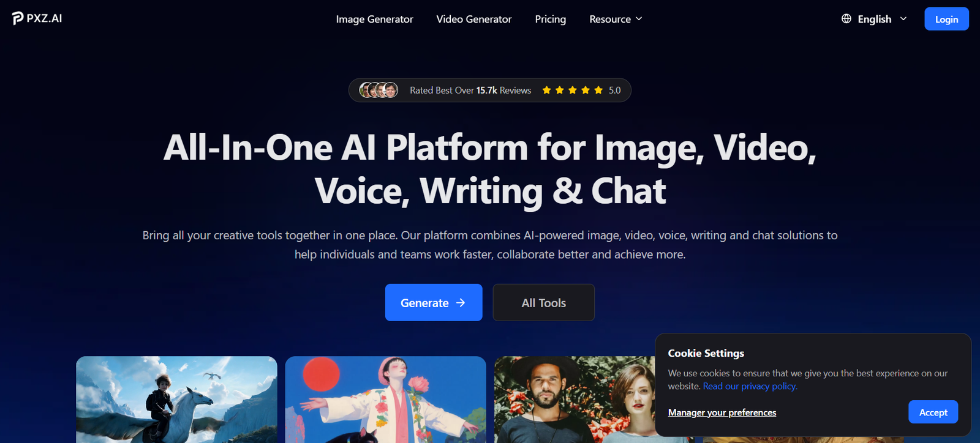Click the reviewer avatars cluster

(x=379, y=91)
